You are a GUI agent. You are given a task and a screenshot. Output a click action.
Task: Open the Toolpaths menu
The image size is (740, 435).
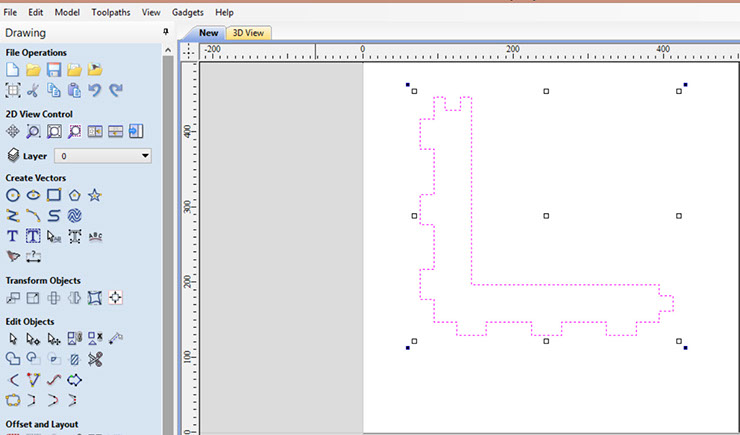tap(111, 12)
